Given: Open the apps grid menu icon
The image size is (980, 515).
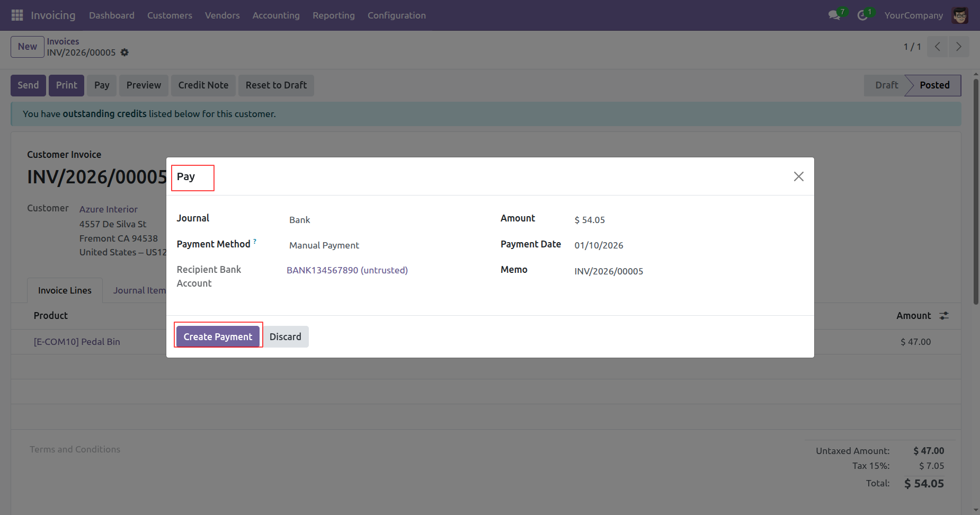Looking at the screenshot, I should pos(17,15).
